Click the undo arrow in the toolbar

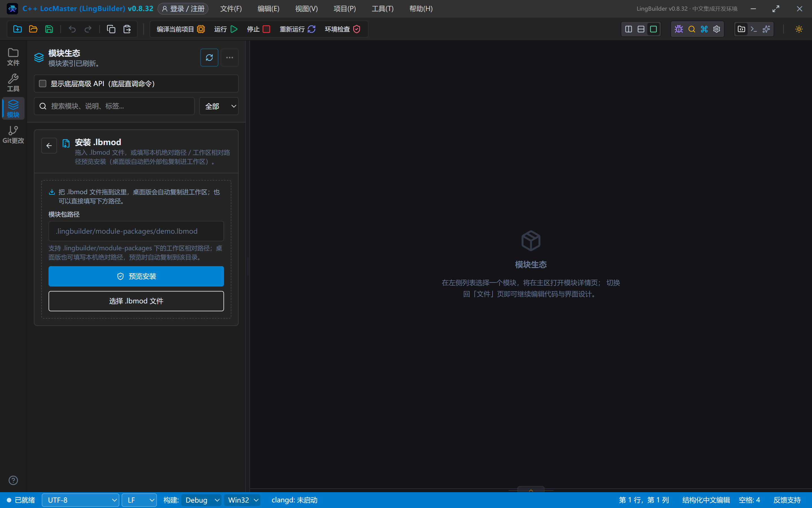(72, 29)
